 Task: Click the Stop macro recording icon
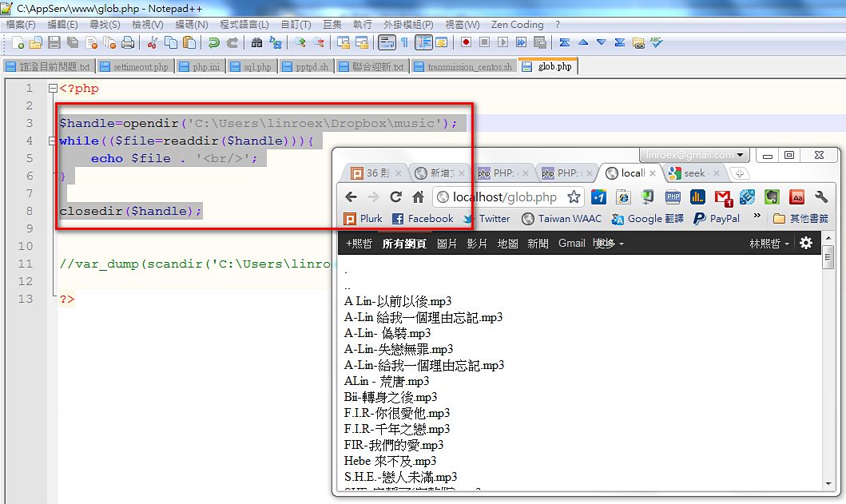(484, 42)
